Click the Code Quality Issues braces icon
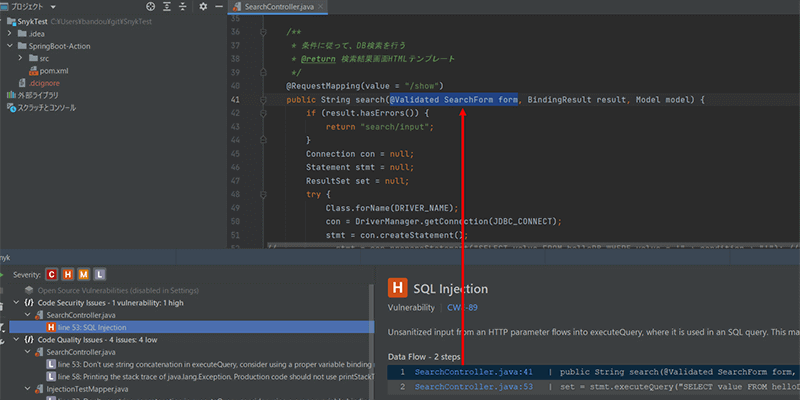800x400 pixels. coord(29,339)
